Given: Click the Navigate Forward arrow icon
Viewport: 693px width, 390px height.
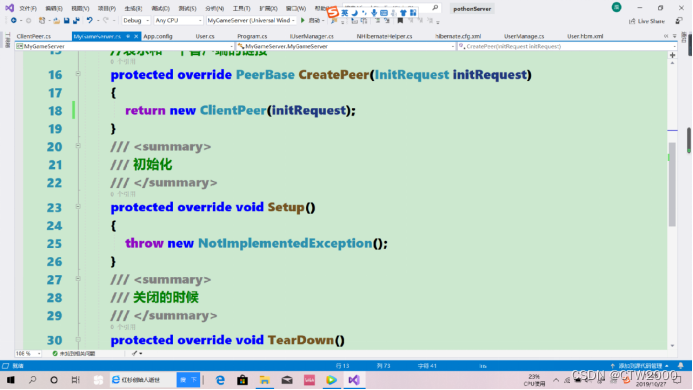Looking at the screenshot, I should 28,20.
